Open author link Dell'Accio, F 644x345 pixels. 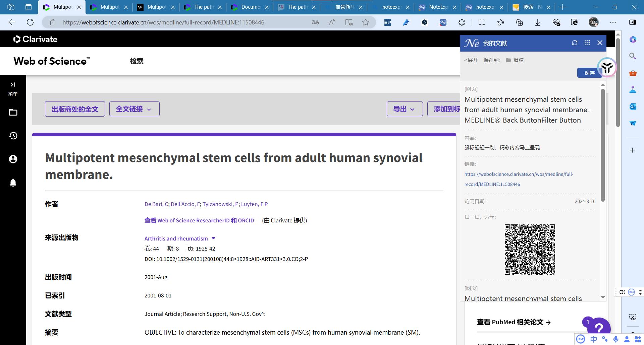click(185, 204)
